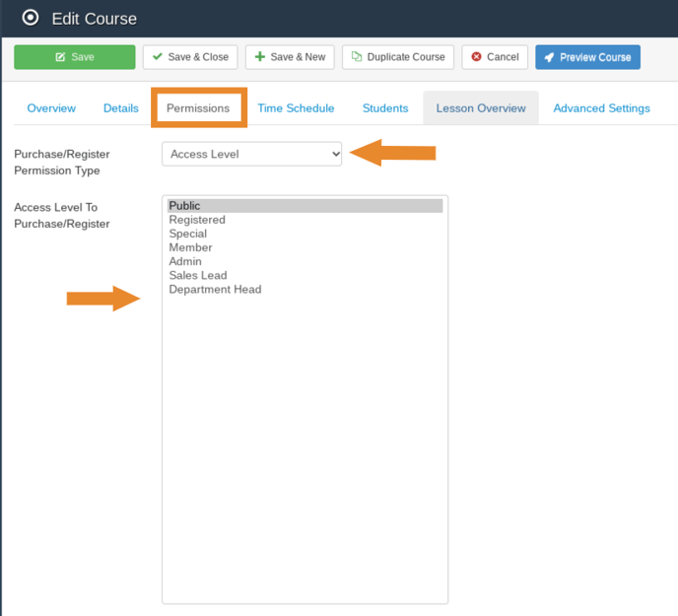The height and width of the screenshot is (616, 678).
Task: Click the Save button's edit icon
Action: click(x=60, y=57)
